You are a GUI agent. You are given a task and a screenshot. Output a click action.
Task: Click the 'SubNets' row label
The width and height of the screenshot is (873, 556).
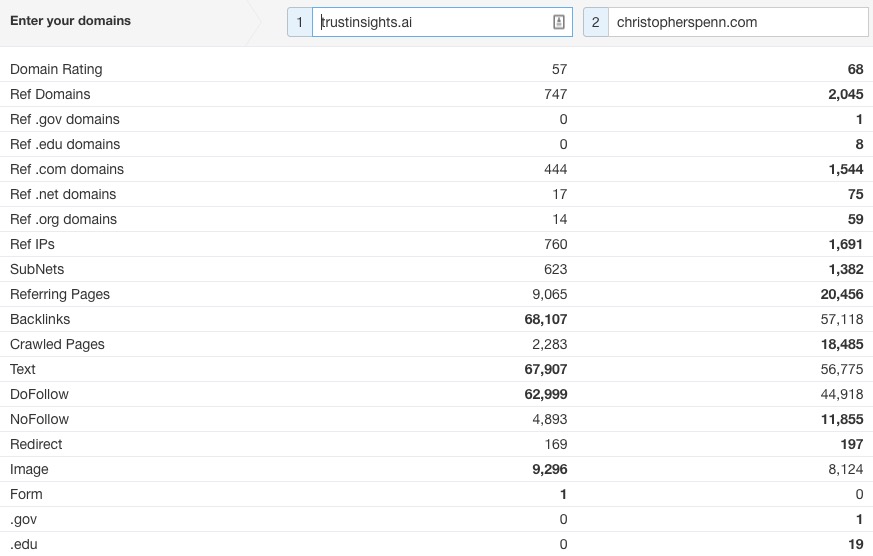pyautogui.click(x=37, y=269)
